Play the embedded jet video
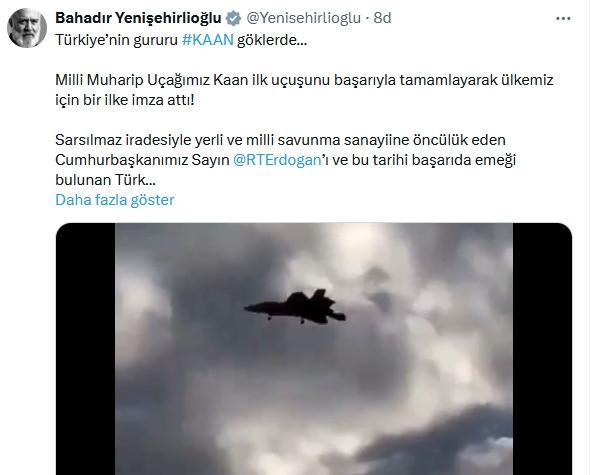 [314, 349]
